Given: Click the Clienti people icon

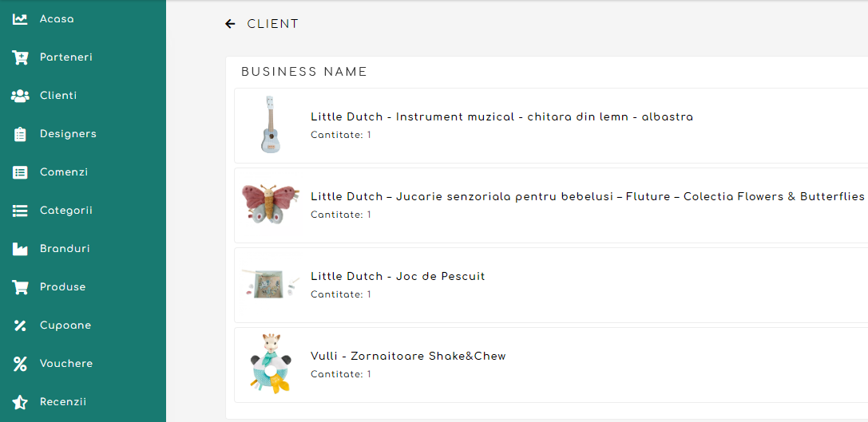Looking at the screenshot, I should (20, 96).
